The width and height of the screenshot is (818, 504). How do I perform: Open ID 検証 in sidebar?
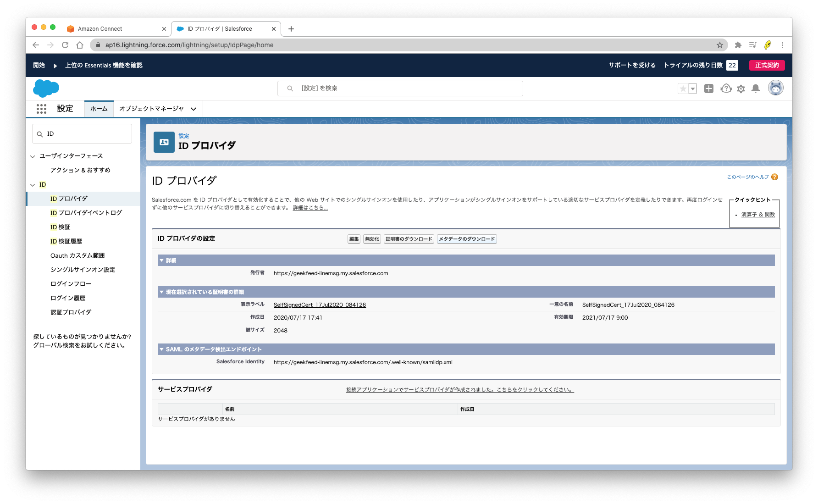click(x=61, y=227)
